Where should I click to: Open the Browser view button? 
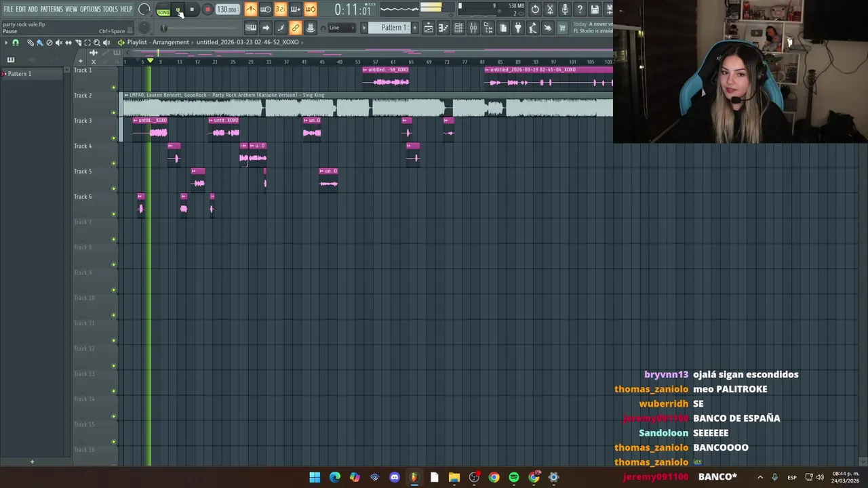[488, 28]
